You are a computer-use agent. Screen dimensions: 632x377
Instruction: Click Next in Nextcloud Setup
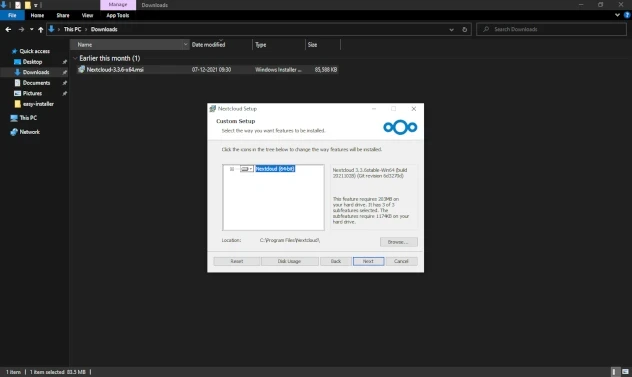coord(368,261)
